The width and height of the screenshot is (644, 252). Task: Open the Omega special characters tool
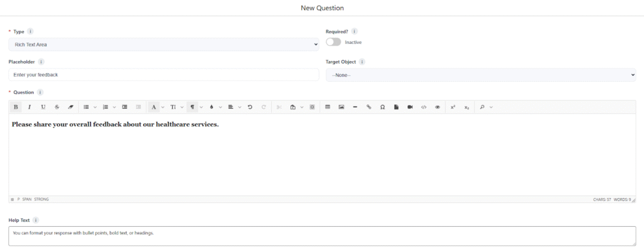(382, 107)
